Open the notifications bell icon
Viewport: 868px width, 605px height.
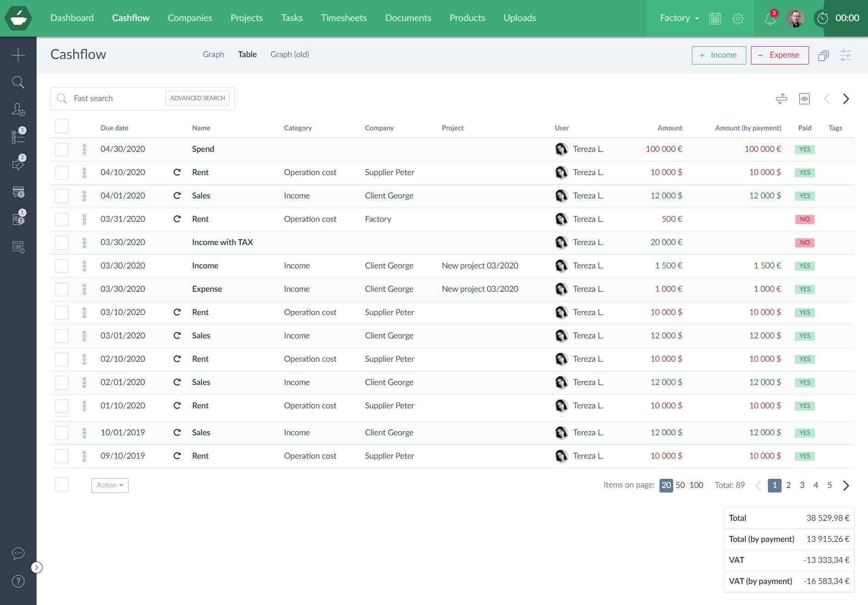pos(770,18)
